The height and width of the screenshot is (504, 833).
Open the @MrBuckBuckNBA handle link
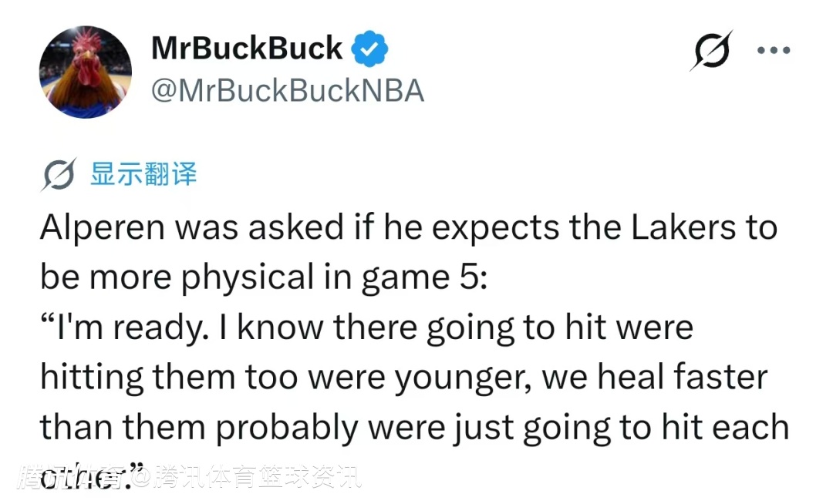click(288, 91)
